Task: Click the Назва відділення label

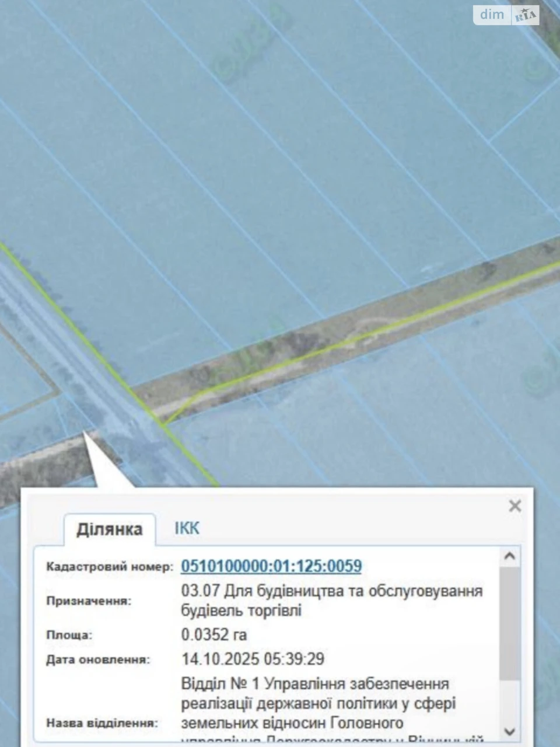Action: tap(102, 723)
